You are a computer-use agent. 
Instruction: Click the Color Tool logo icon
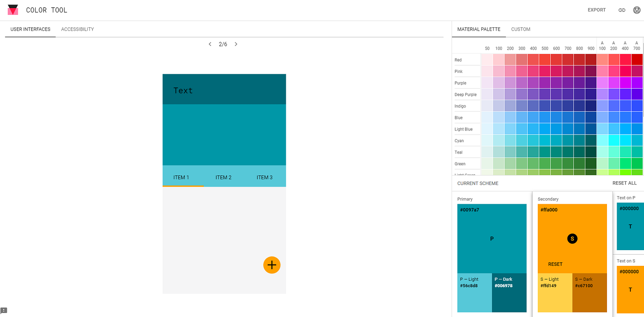pos(13,10)
